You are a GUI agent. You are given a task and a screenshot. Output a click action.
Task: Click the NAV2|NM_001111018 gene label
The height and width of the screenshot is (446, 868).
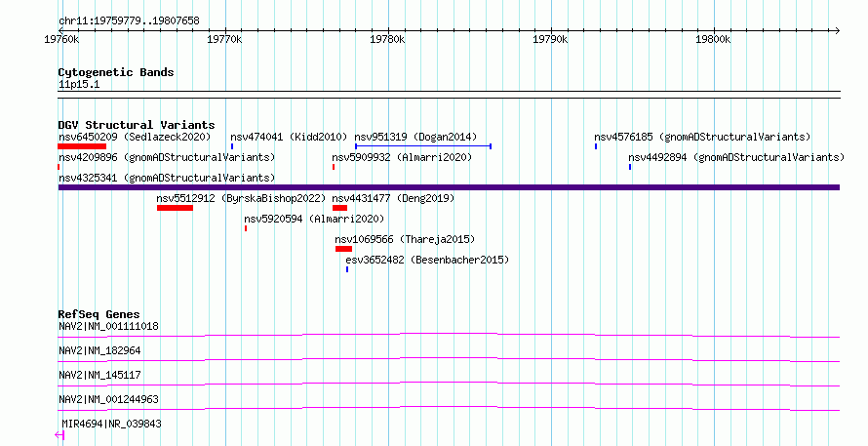click(x=108, y=326)
